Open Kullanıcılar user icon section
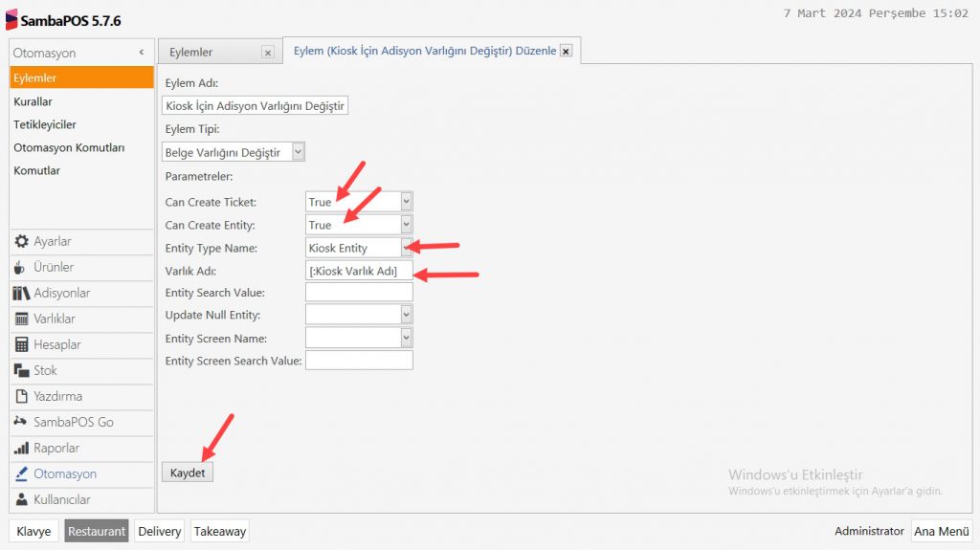The image size is (980, 550). pos(22,500)
